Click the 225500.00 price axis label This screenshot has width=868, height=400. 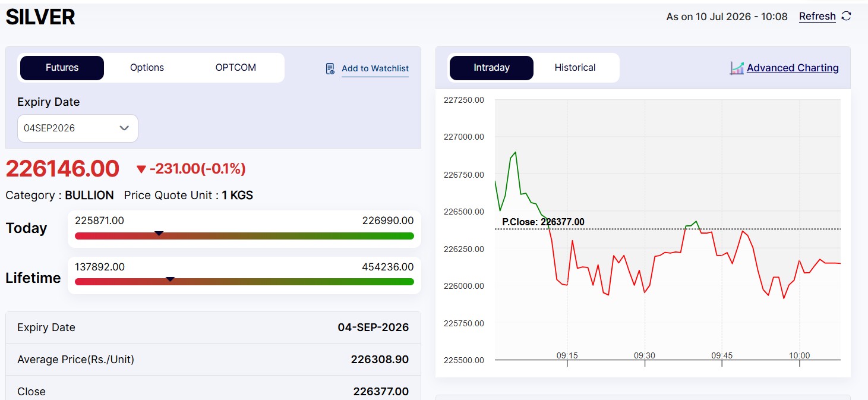[464, 360]
